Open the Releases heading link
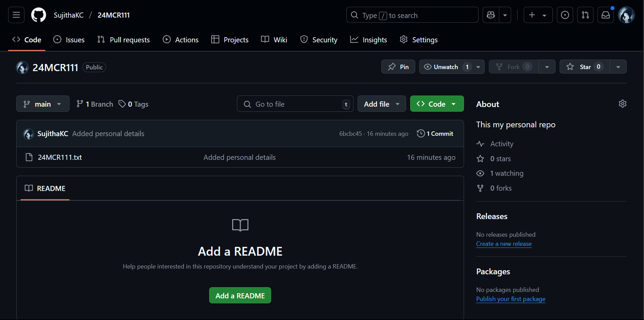 coord(492,216)
